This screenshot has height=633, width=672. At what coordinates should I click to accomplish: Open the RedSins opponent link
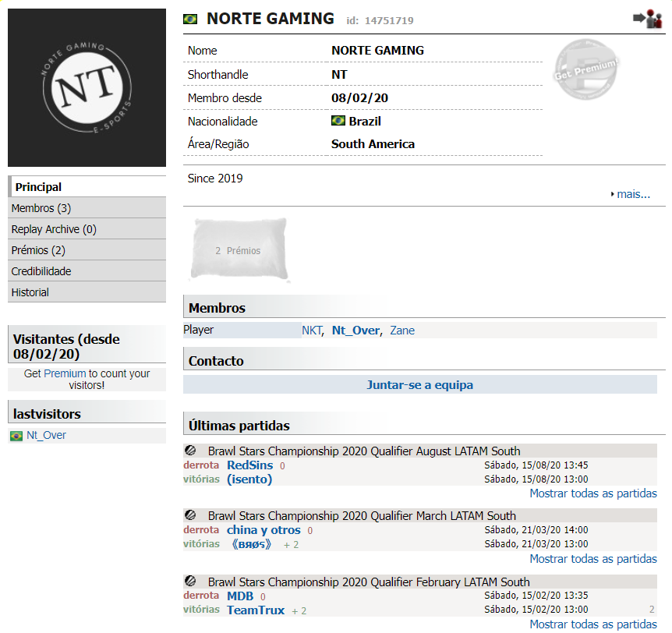click(x=250, y=465)
